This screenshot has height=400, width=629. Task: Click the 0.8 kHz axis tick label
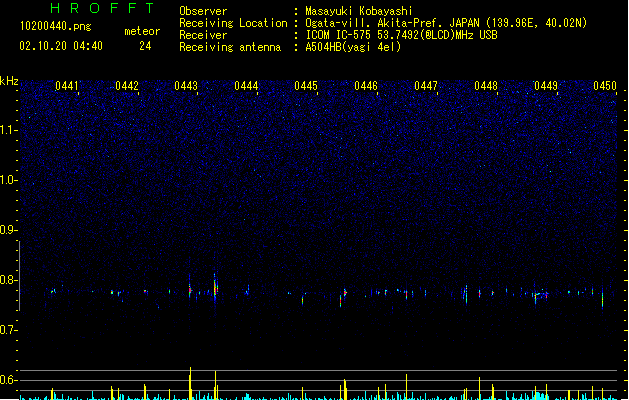coord(8,280)
